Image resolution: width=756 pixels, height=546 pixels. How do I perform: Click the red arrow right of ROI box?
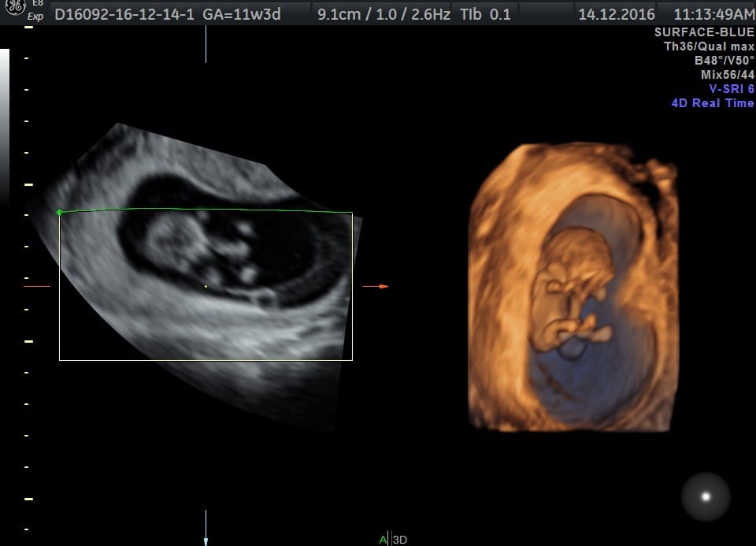click(x=376, y=286)
